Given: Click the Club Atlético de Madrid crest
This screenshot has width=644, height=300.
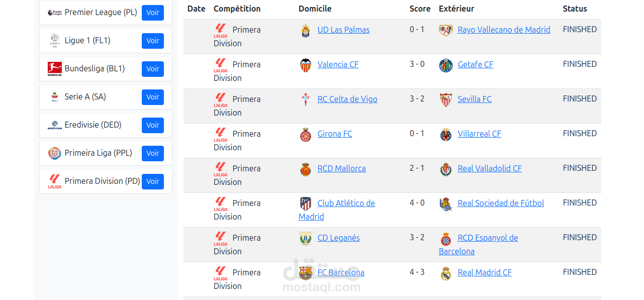Looking at the screenshot, I should click(305, 204).
